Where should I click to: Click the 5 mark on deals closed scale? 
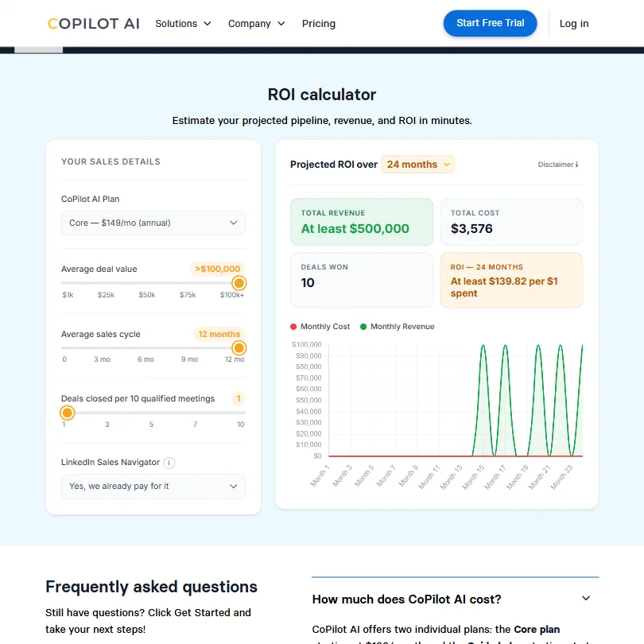152,425
